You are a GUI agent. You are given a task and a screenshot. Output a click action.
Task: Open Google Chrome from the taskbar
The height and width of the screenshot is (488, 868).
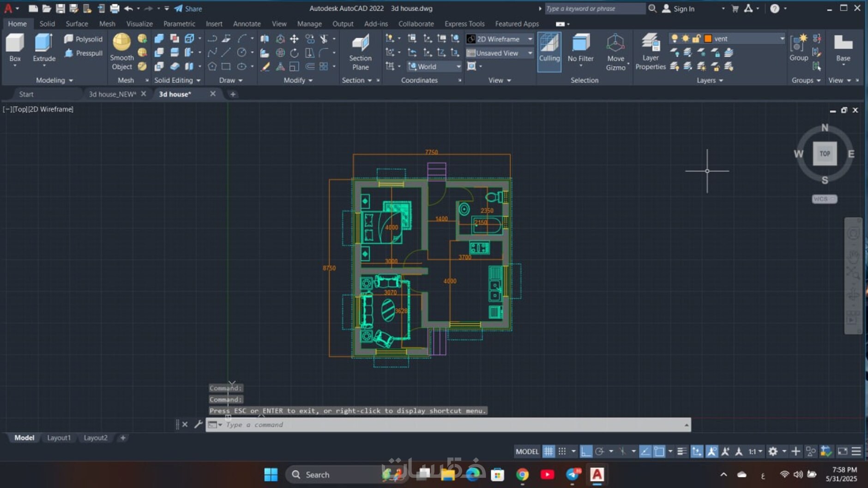[522, 475]
